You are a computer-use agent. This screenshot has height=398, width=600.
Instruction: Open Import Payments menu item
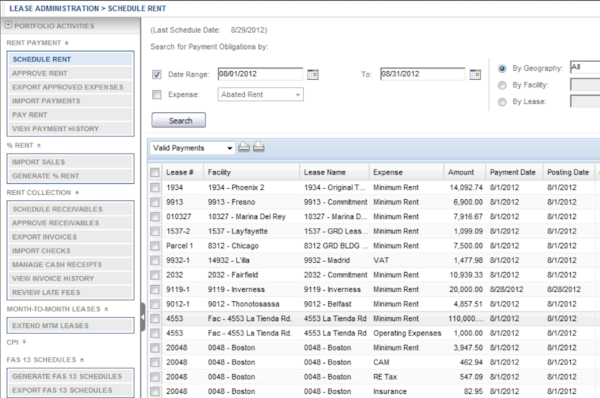(x=70, y=101)
